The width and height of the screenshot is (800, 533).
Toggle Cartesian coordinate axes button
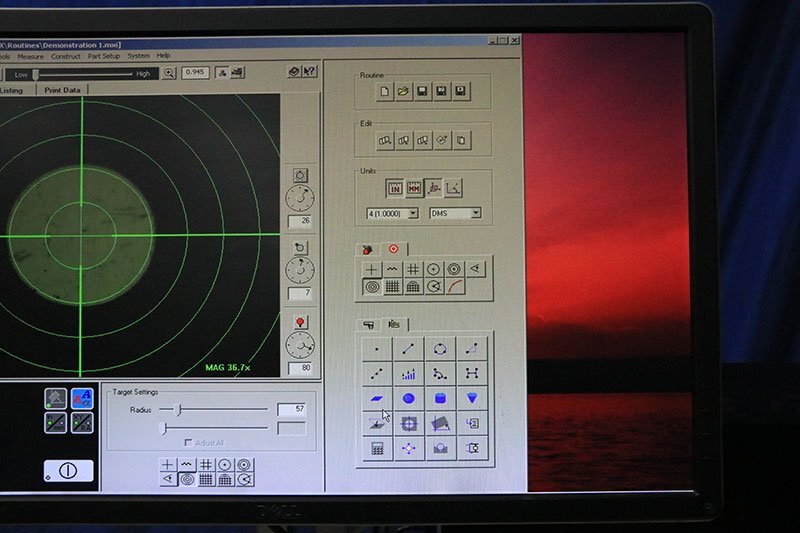453,188
